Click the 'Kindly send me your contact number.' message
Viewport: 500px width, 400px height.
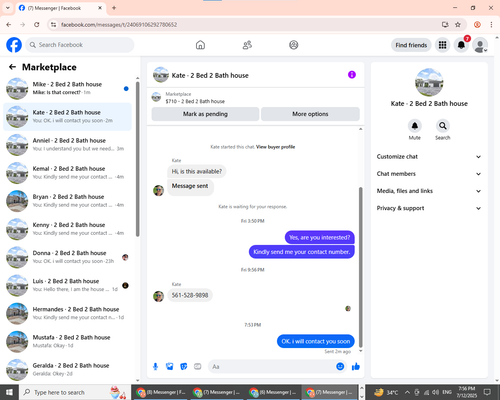(x=302, y=252)
